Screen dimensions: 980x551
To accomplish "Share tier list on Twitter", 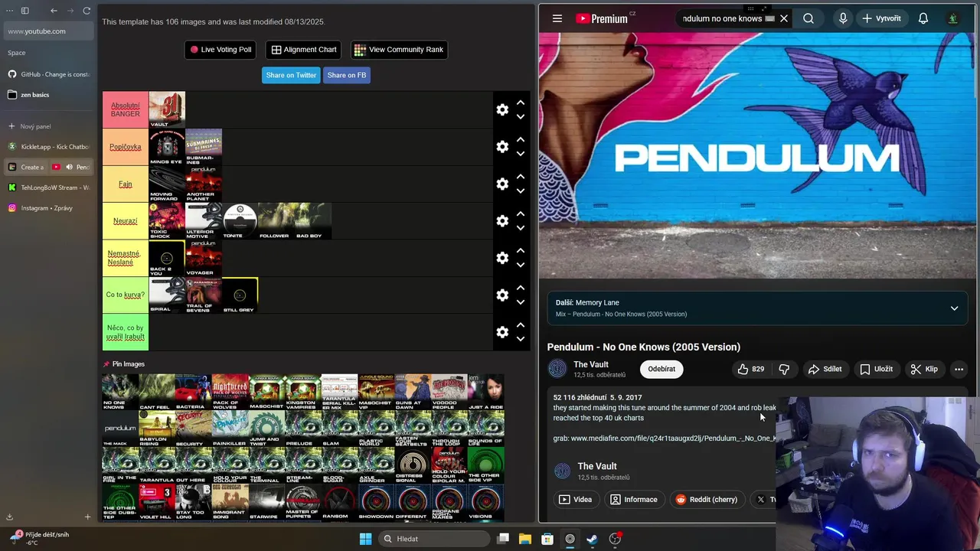I will tap(291, 75).
